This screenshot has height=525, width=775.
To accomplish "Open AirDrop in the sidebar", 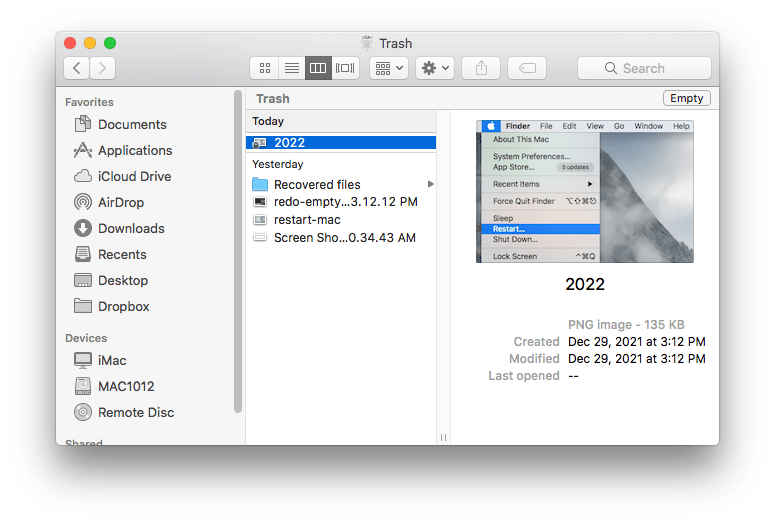I will click(x=121, y=203).
